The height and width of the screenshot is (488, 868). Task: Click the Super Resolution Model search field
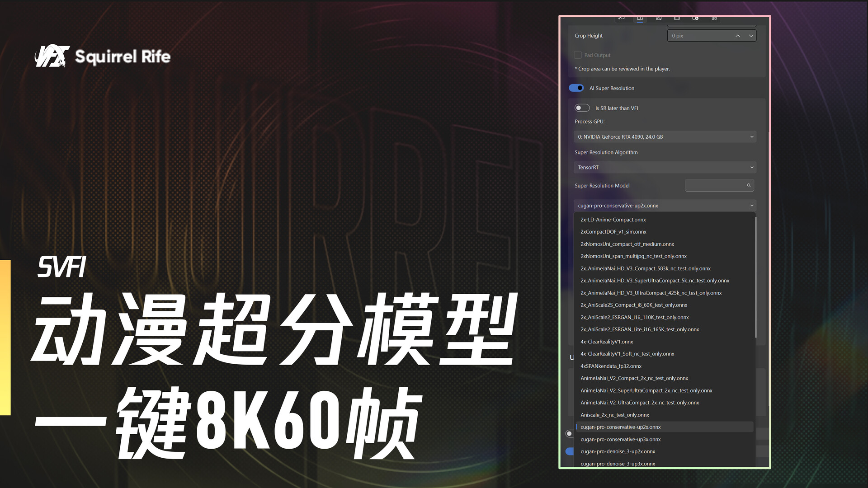[x=714, y=185]
